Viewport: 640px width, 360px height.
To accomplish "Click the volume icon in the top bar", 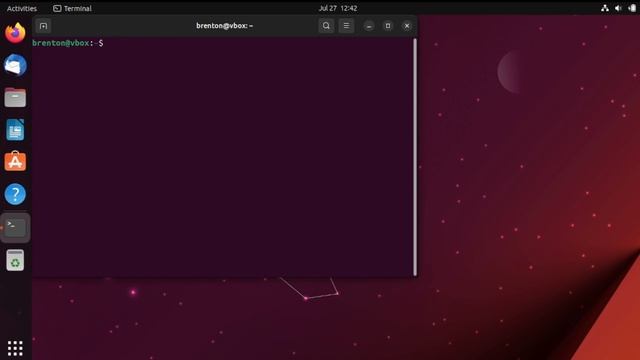I will (x=618, y=8).
